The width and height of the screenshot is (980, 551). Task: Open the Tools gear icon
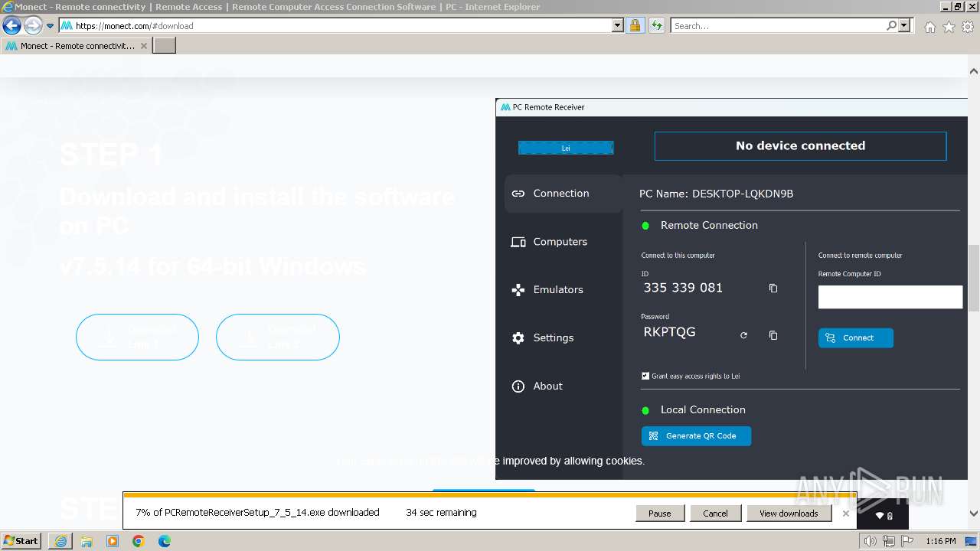968,27
